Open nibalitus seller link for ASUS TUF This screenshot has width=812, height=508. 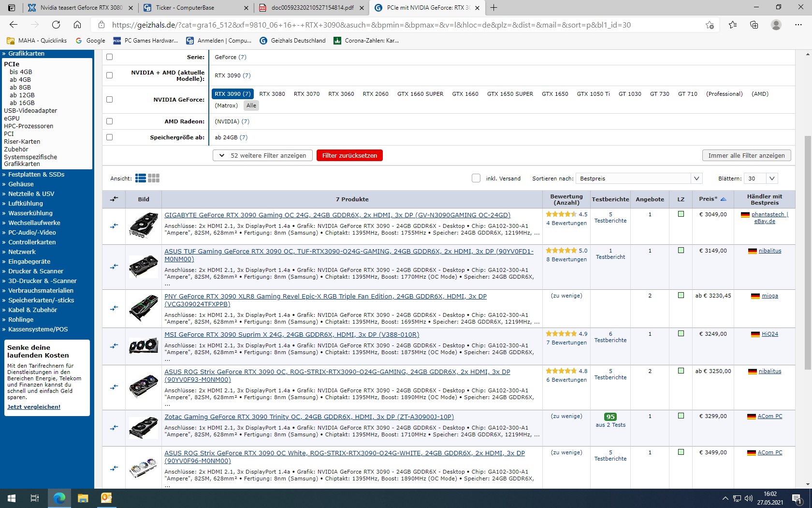(x=769, y=251)
